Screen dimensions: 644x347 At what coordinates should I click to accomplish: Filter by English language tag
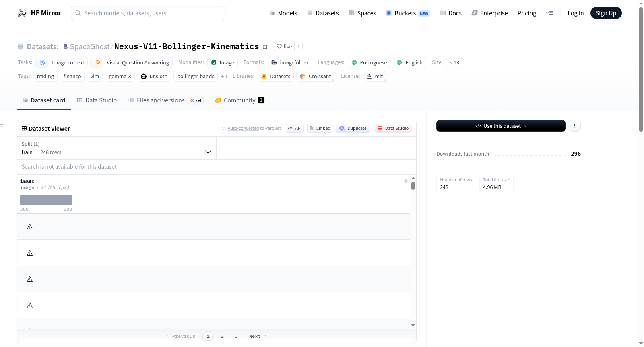410,62
